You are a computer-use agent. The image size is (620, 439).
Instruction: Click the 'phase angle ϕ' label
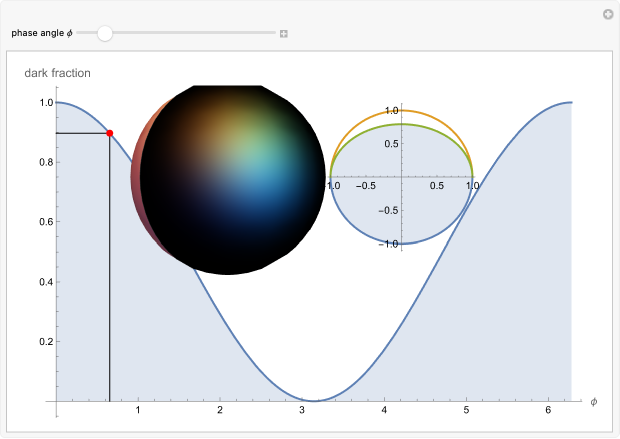[42, 33]
